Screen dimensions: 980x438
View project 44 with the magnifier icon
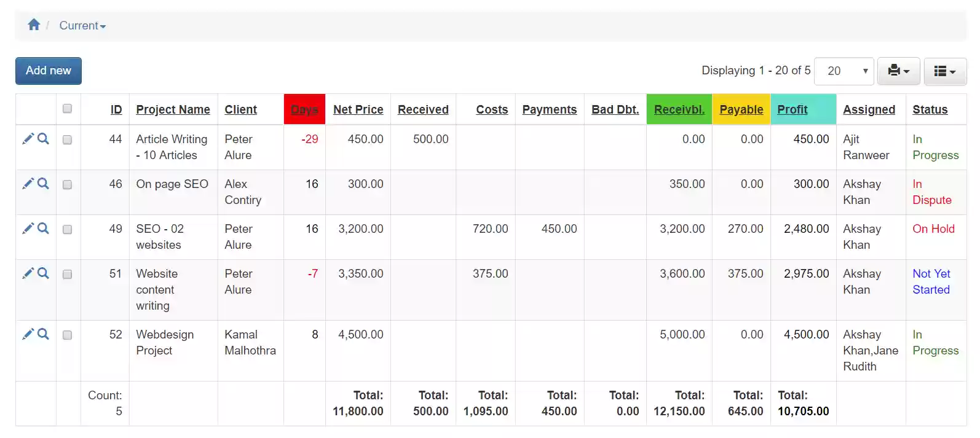[x=43, y=139]
